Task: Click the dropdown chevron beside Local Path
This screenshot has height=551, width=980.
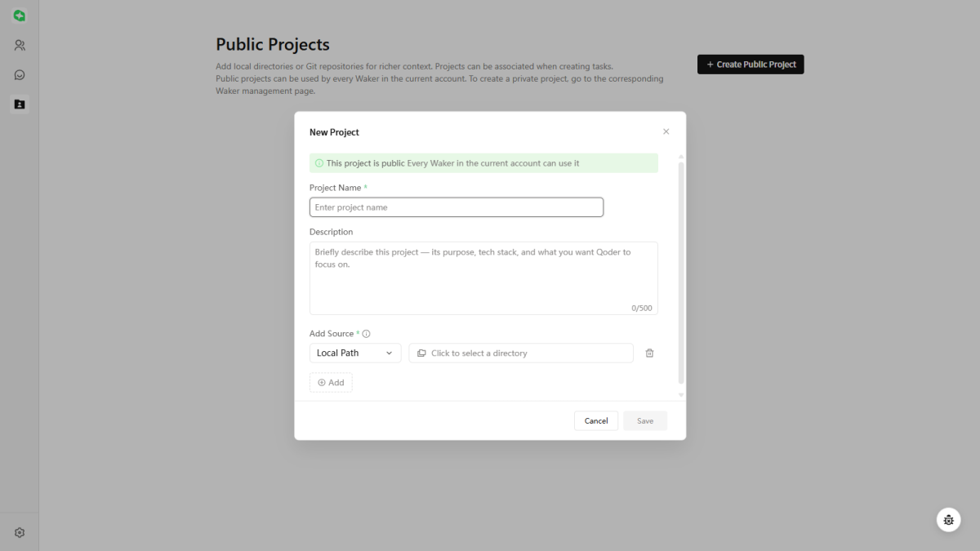Action: coord(389,353)
